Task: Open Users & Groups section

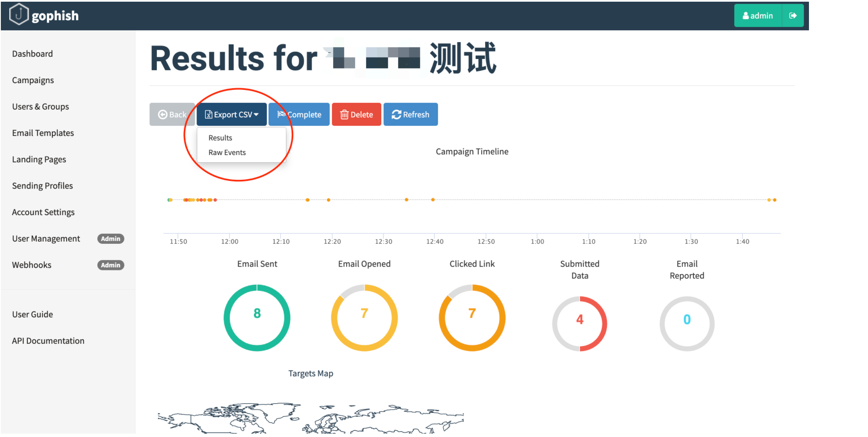Action: point(40,107)
